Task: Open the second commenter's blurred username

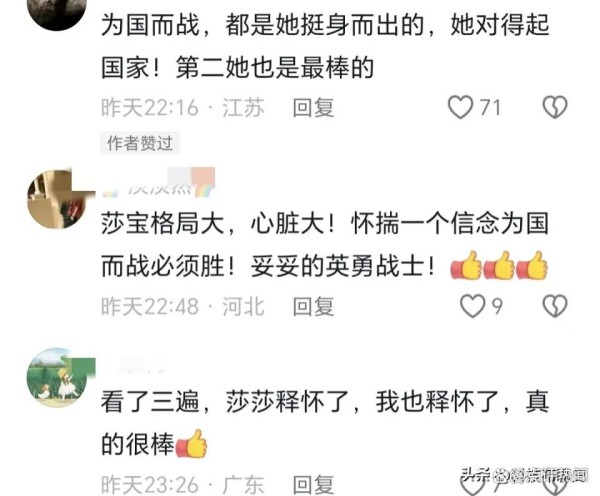Action: coord(158,183)
